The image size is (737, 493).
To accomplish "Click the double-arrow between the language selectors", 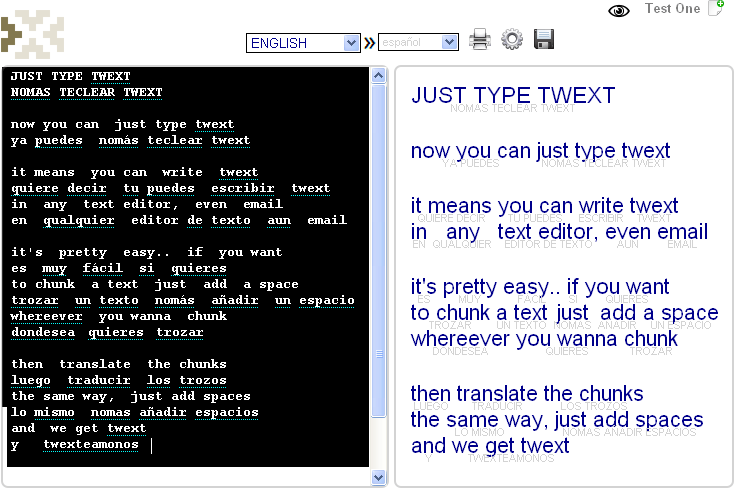I will tap(369, 42).
